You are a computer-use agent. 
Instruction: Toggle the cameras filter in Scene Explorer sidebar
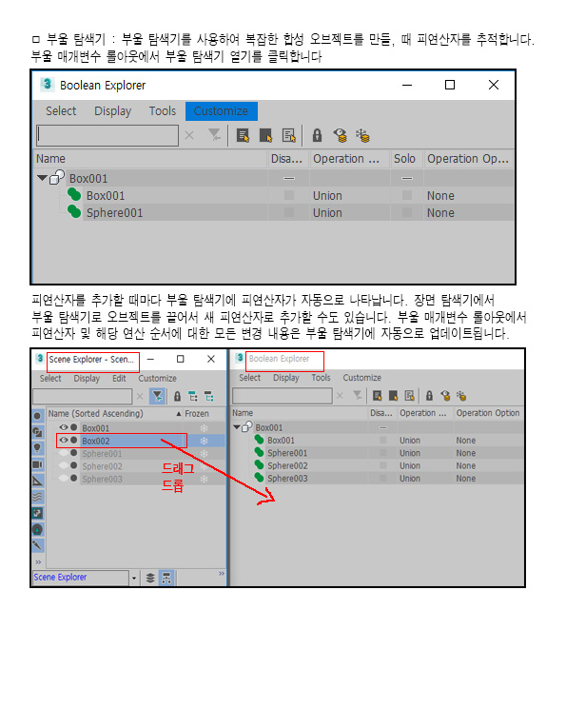click(x=38, y=464)
